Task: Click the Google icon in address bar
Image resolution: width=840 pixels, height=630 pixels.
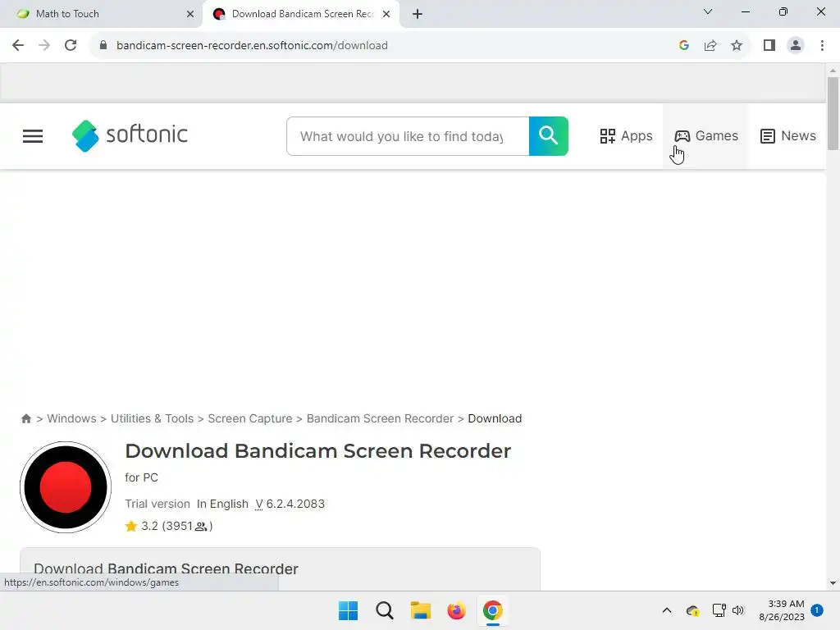Action: point(683,46)
